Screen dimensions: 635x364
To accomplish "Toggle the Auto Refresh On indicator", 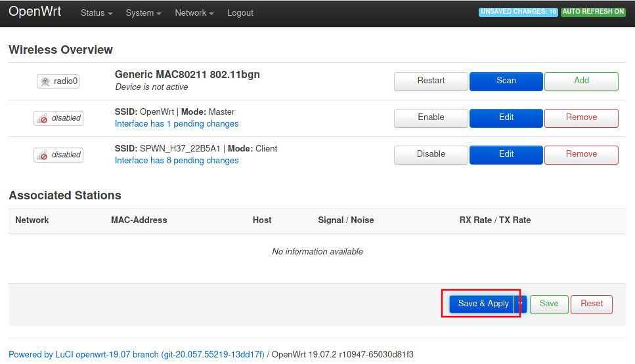I will (x=593, y=12).
